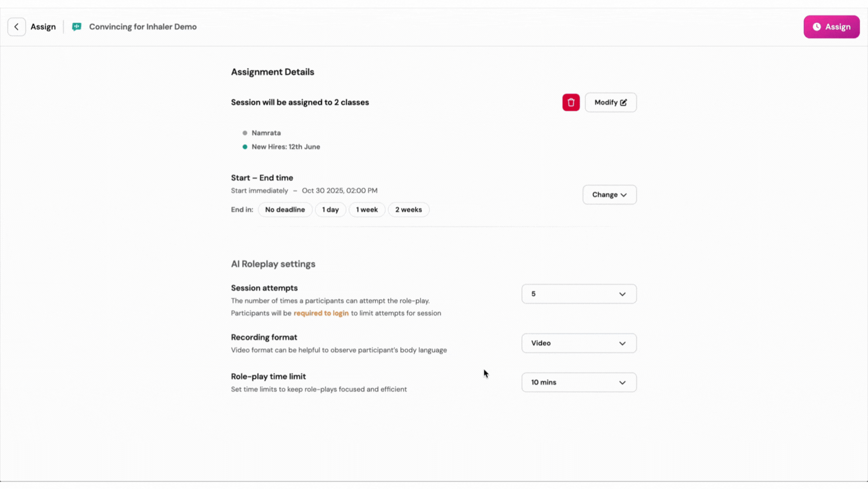The height and width of the screenshot is (489, 868).
Task: Click the red trash delete icon
Action: pos(571,102)
